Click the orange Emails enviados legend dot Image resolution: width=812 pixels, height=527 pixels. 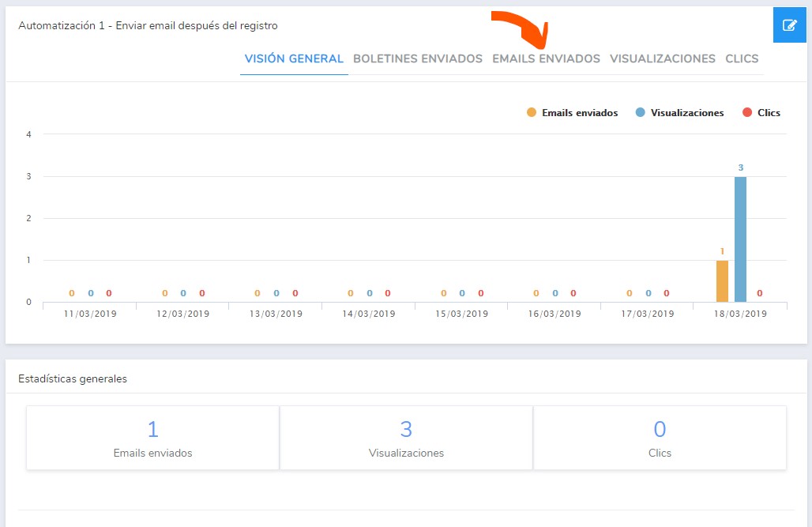coord(532,112)
